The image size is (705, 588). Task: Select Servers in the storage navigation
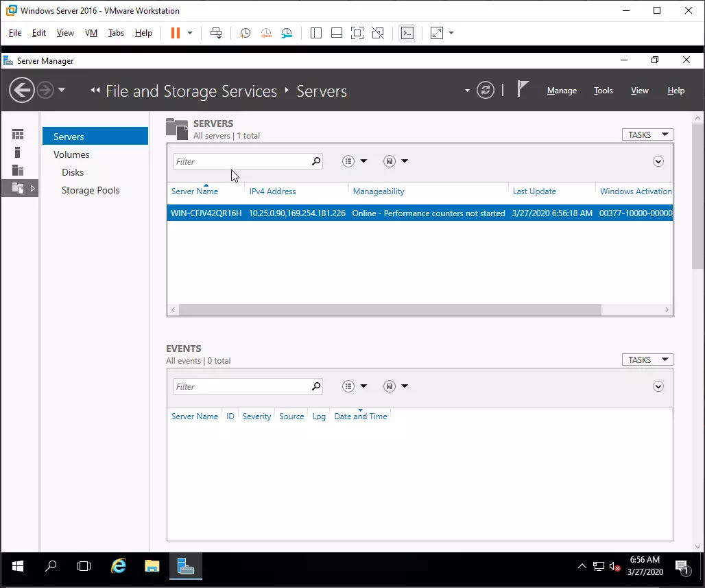coord(95,137)
